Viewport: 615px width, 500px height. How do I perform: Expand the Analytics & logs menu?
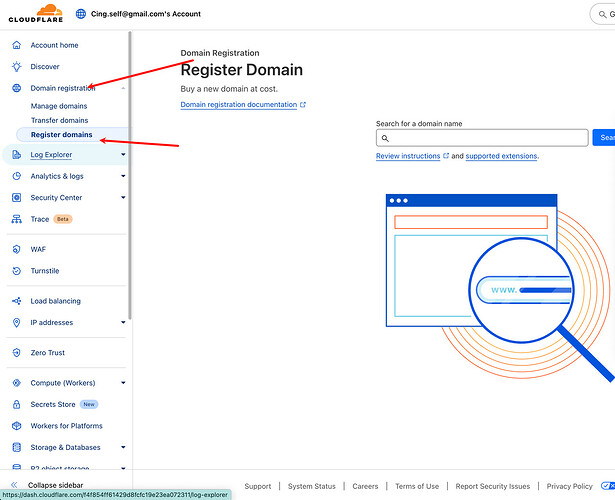pos(123,177)
